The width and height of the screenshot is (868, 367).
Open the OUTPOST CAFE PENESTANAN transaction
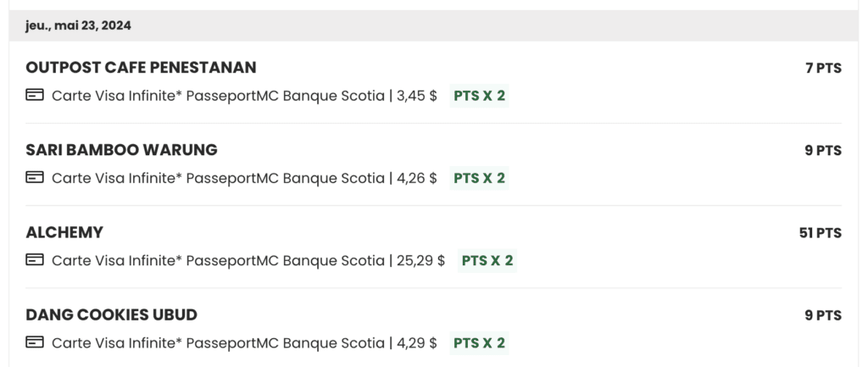141,68
